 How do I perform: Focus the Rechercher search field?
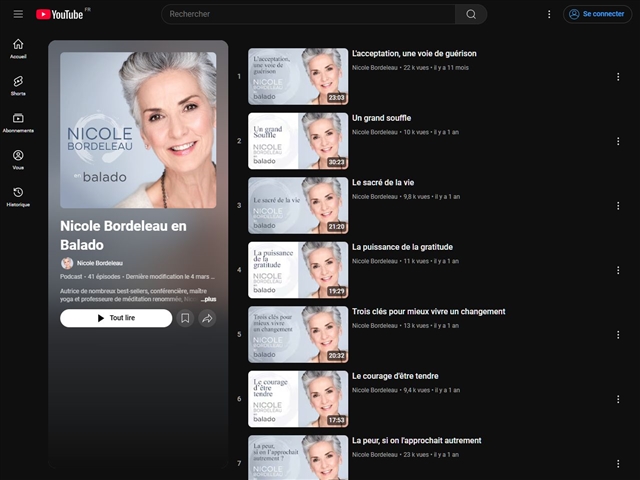point(309,14)
